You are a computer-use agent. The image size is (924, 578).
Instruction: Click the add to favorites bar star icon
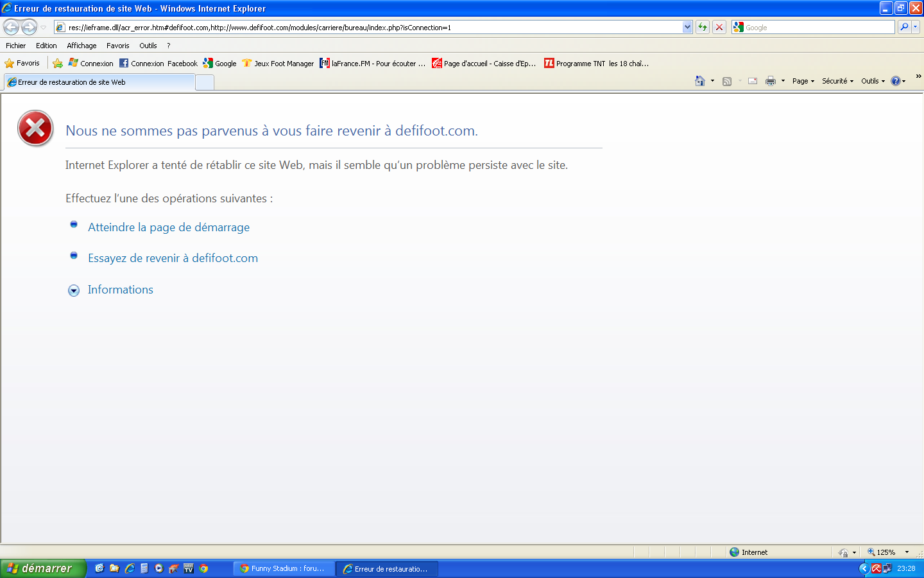(58, 63)
